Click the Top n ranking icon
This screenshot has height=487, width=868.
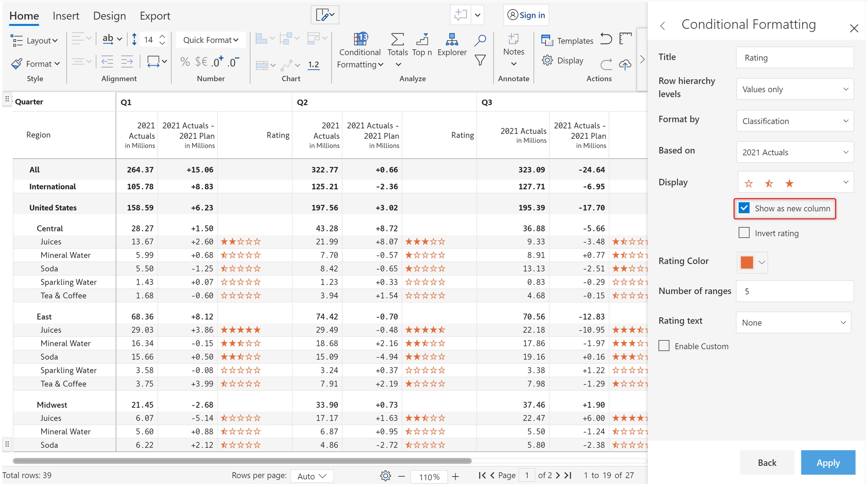[422, 39]
